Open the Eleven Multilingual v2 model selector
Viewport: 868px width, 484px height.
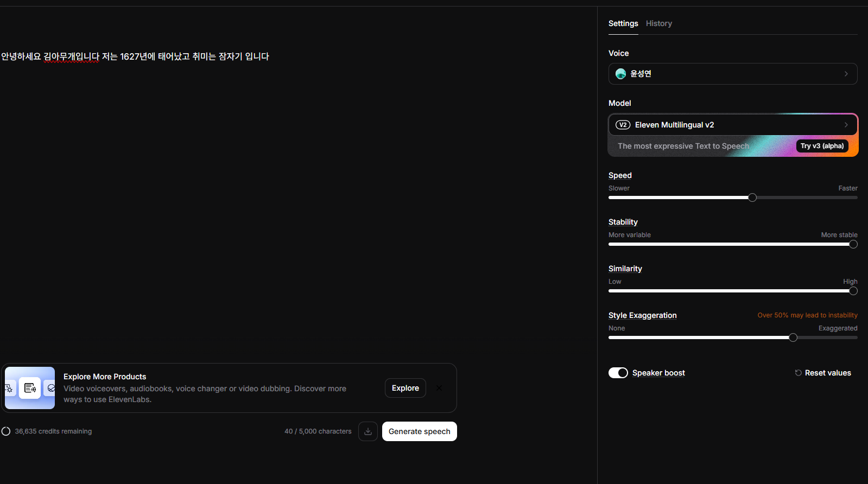coord(733,125)
